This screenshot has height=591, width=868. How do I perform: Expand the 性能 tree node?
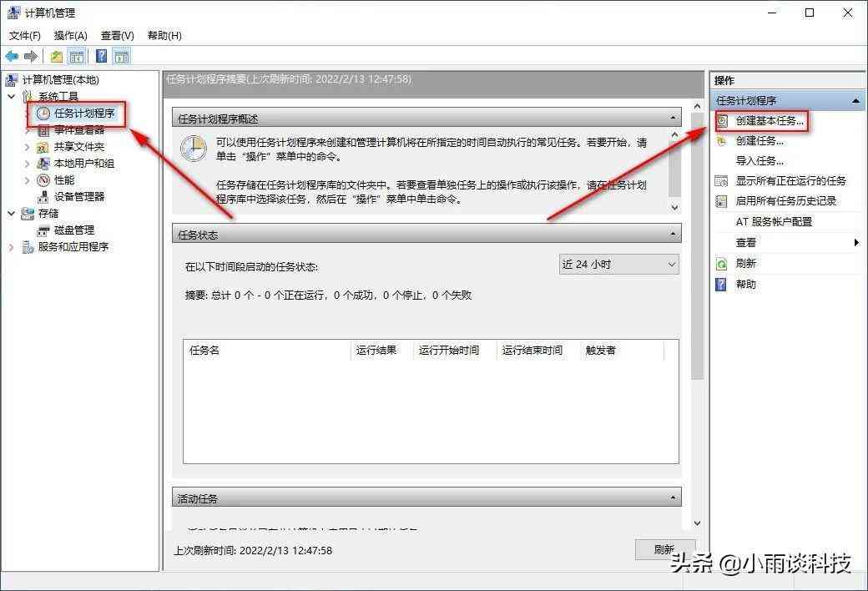point(27,180)
